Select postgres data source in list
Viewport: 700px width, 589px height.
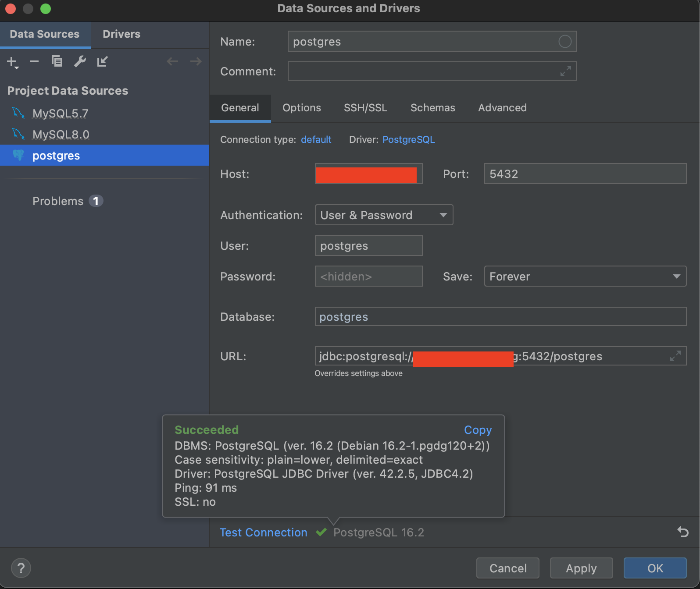[x=104, y=156]
